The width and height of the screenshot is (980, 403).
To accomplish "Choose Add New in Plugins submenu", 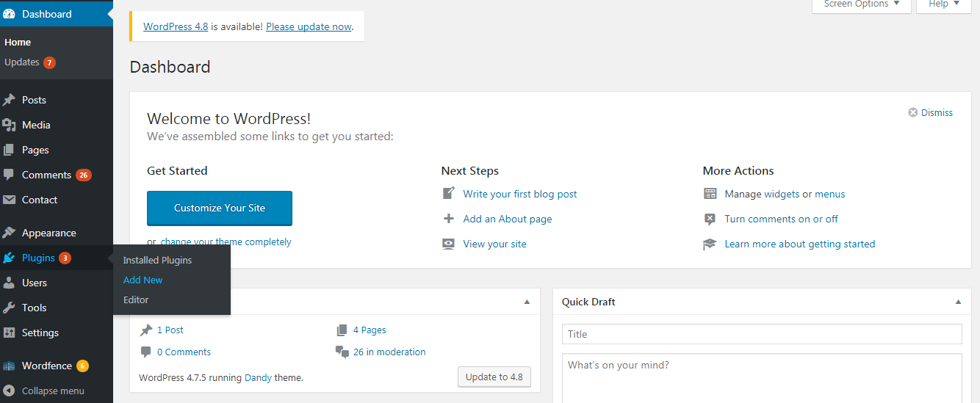I will [143, 280].
